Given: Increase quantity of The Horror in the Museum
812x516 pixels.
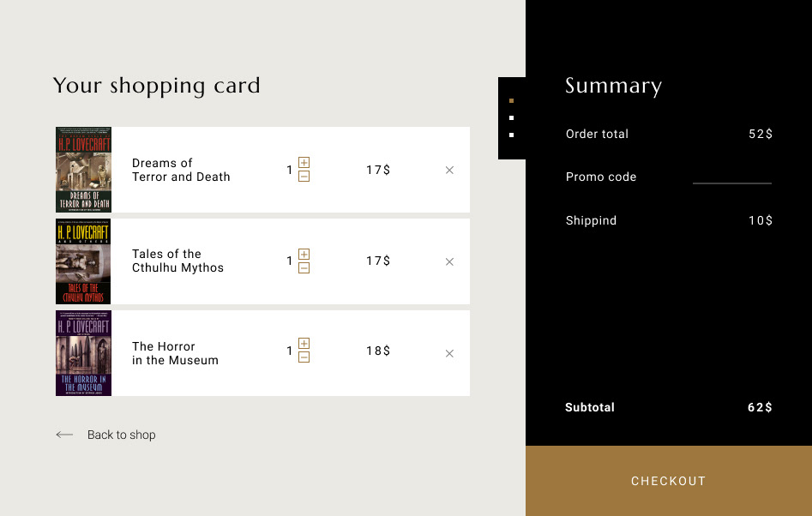Looking at the screenshot, I should [304, 344].
